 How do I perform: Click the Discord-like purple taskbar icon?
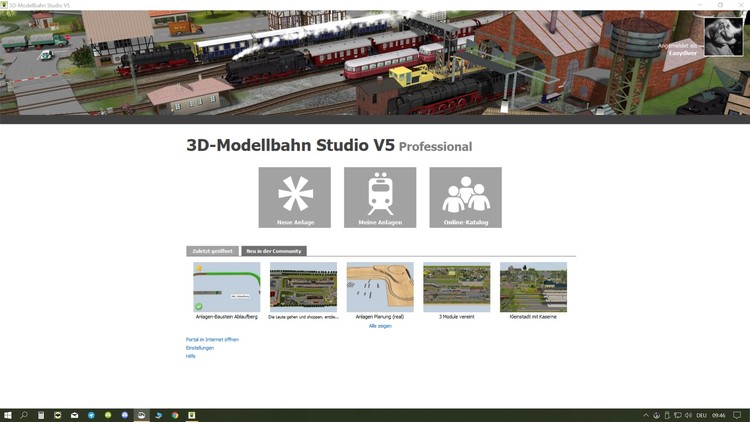coord(125,415)
